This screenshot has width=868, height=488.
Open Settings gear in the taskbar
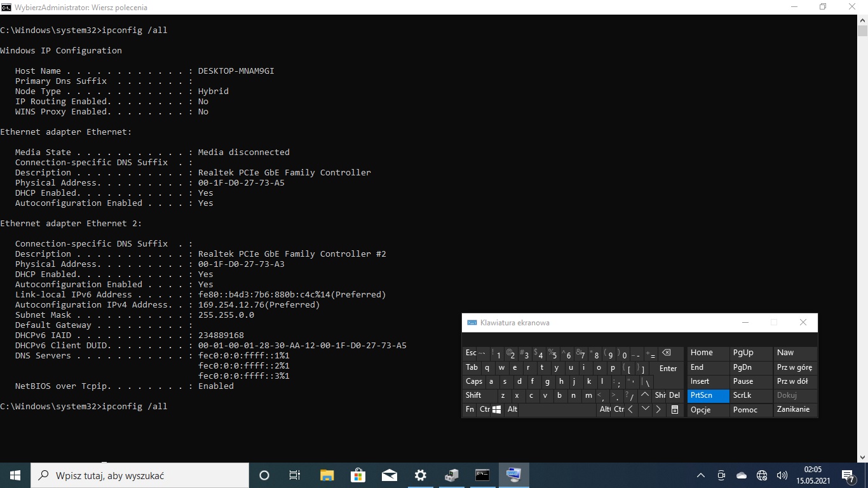pyautogui.click(x=420, y=475)
